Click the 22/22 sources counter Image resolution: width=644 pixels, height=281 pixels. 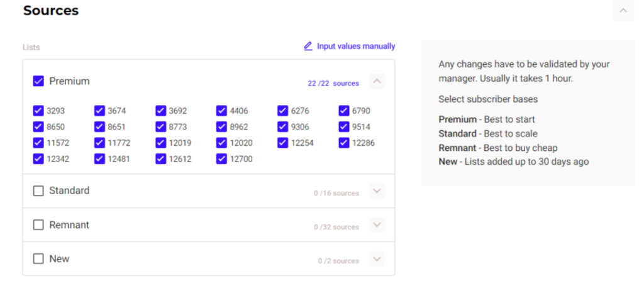333,83
